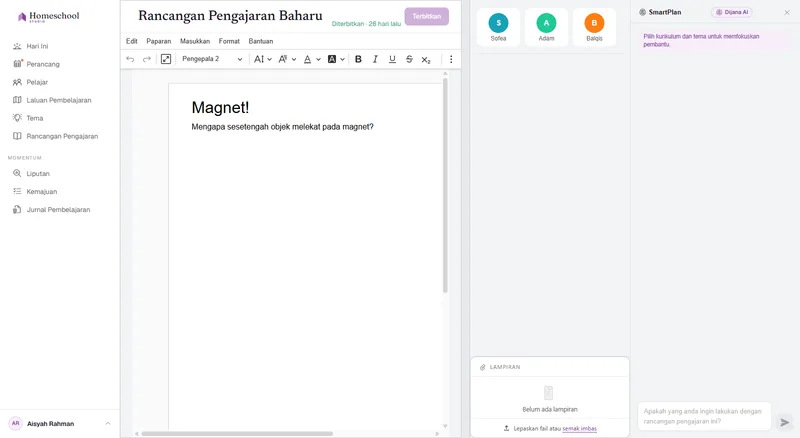Image resolution: width=800 pixels, height=438 pixels.
Task: Open the line height dropdown arrow
Action: point(269,60)
